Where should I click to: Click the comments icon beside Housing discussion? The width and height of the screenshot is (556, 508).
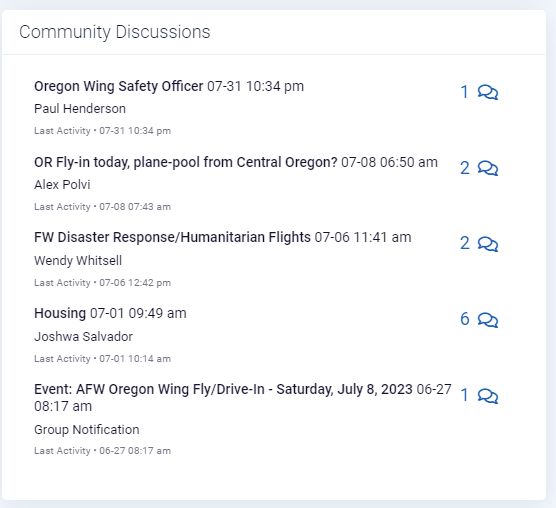click(488, 320)
